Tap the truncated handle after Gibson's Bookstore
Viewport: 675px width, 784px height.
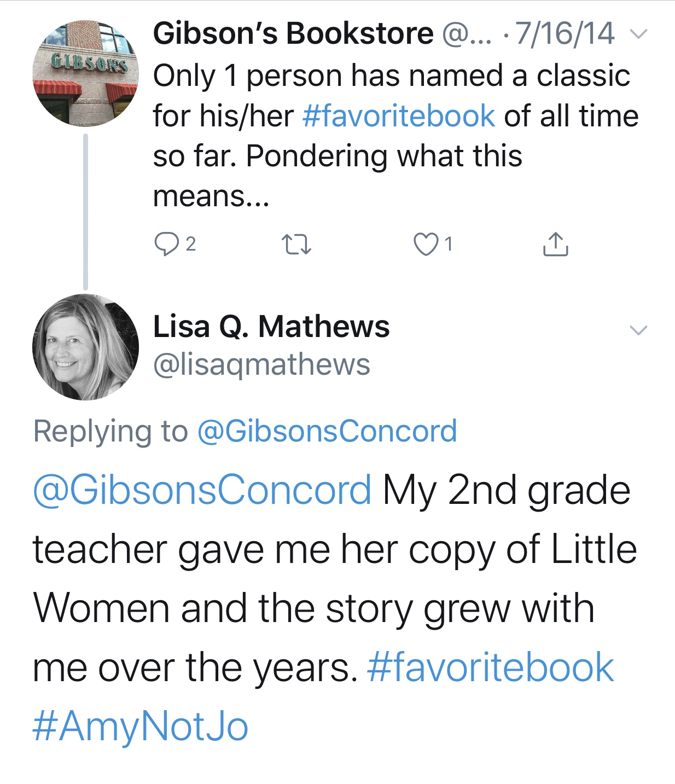(466, 34)
